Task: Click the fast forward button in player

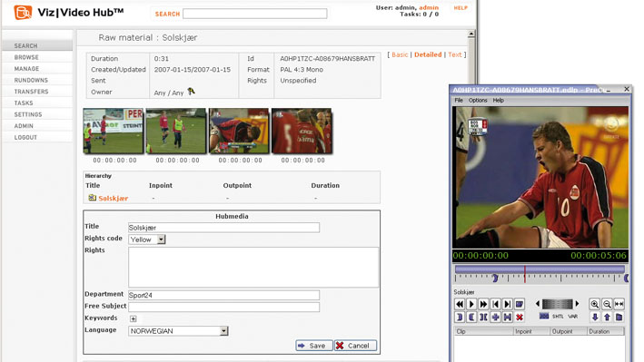Action: pos(483,304)
